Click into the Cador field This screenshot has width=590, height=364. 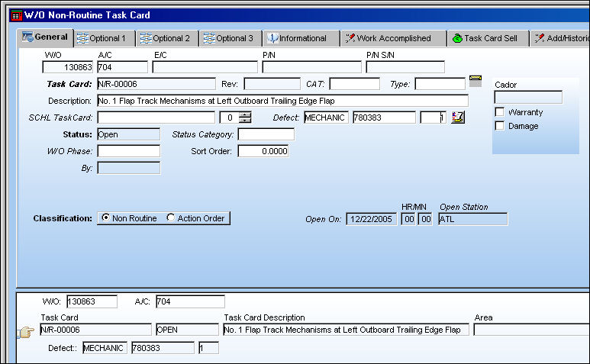click(528, 98)
